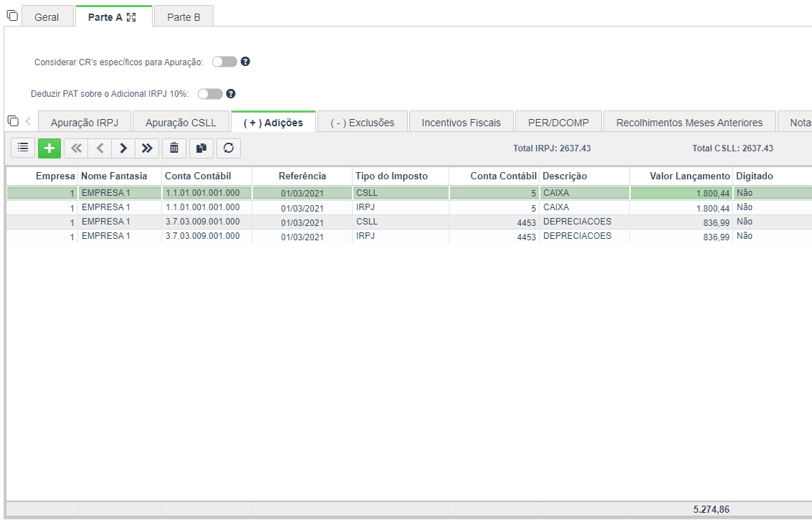Go to next record arrow
The image size is (812, 520).
[123, 148]
